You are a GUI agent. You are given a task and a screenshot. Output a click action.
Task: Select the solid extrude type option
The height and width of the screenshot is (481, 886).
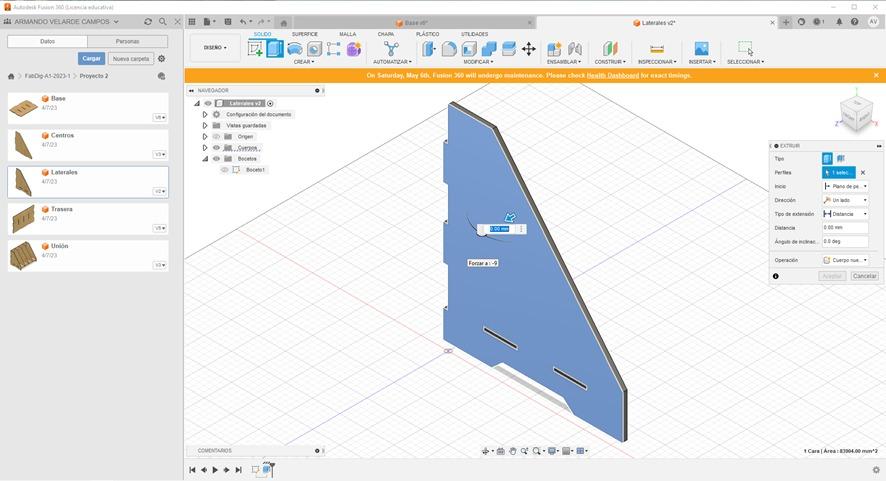click(827, 159)
